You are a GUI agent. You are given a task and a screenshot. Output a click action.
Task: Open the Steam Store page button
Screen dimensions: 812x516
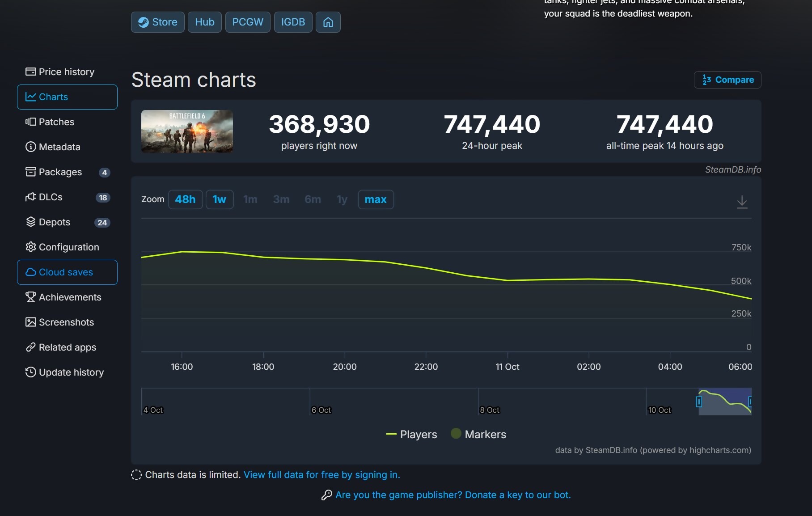pos(157,22)
